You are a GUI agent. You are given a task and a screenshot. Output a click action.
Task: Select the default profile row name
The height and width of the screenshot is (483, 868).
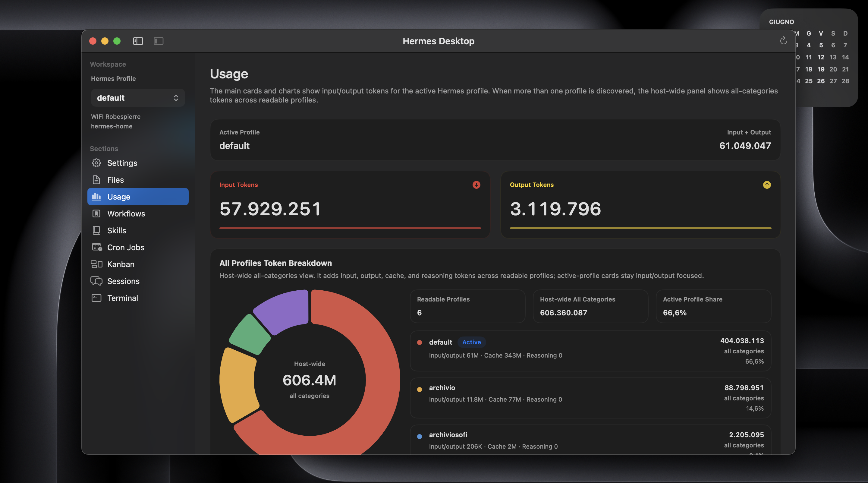[440, 342]
